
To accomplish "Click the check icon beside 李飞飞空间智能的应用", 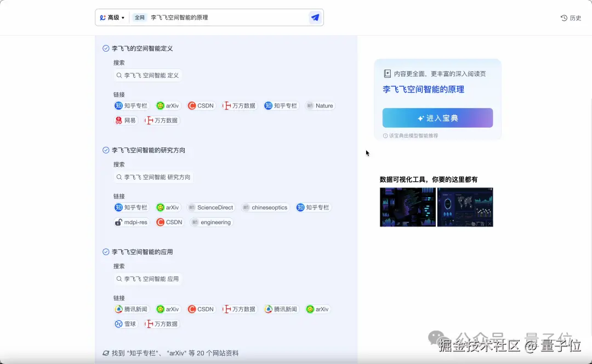I will click(106, 252).
